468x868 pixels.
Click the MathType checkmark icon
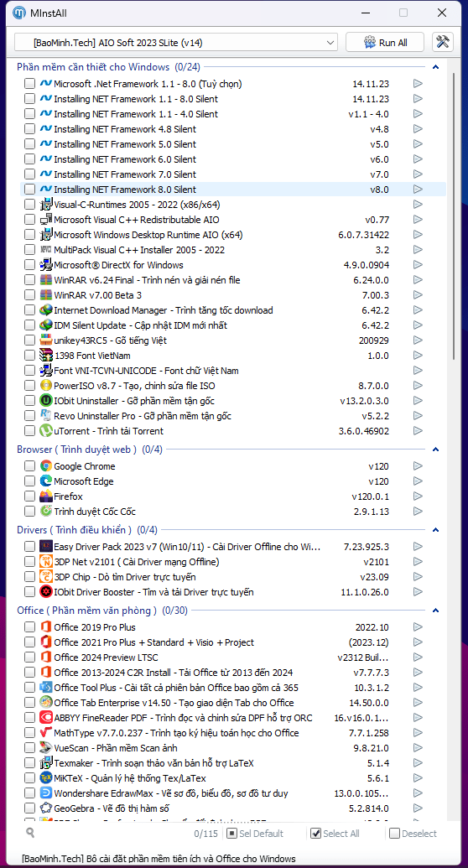[x=46, y=732]
